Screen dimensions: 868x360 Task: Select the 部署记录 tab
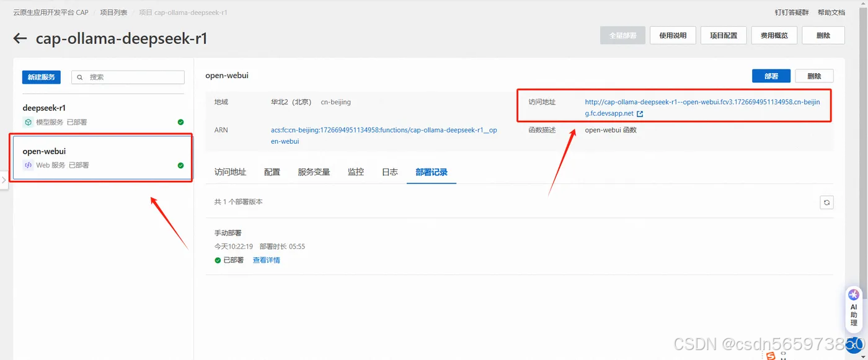click(x=432, y=172)
